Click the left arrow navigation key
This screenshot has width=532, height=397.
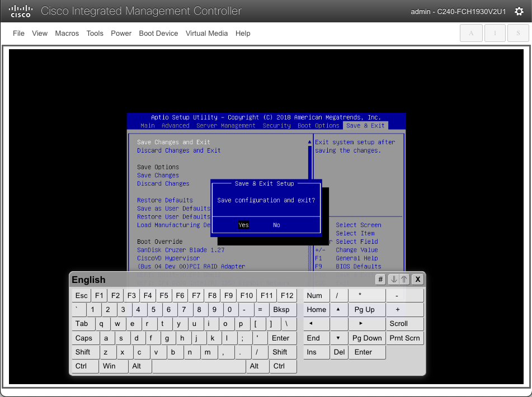(316, 323)
